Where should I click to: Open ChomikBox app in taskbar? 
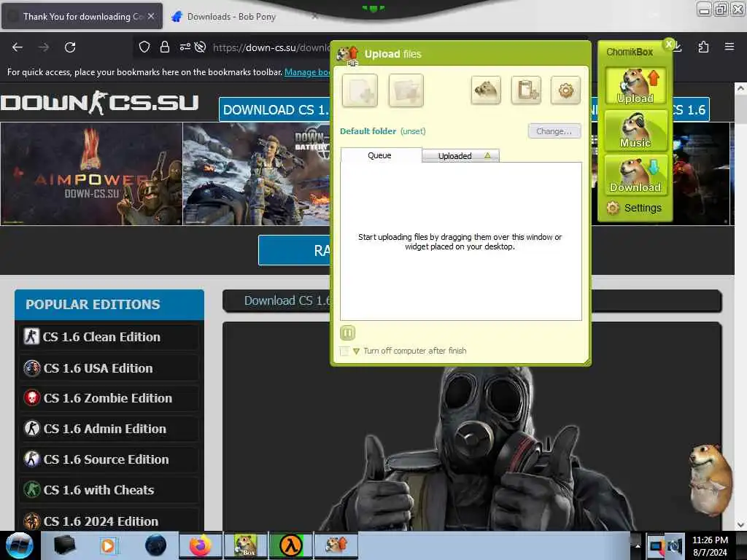(x=245, y=545)
